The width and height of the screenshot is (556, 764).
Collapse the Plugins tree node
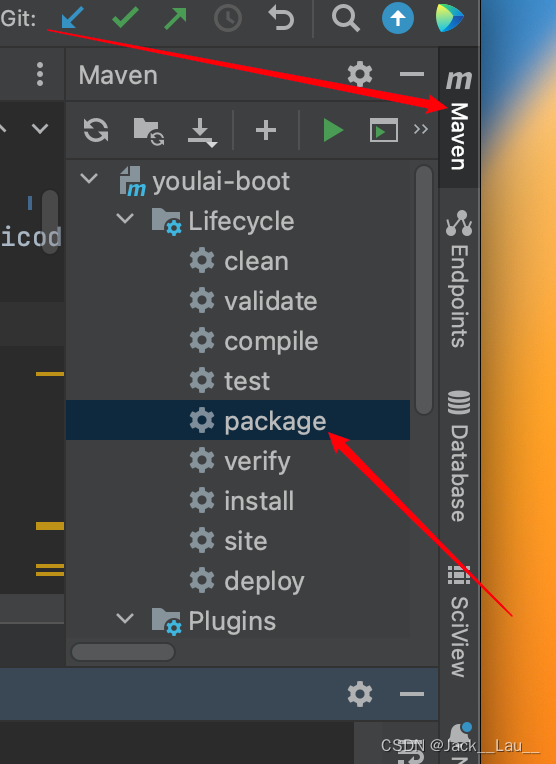coord(125,619)
